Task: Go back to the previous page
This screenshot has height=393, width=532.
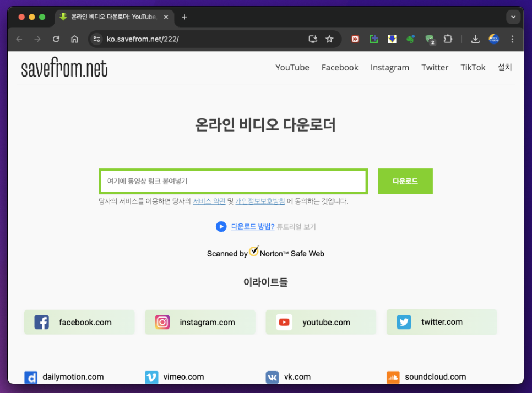Action: pyautogui.click(x=19, y=39)
